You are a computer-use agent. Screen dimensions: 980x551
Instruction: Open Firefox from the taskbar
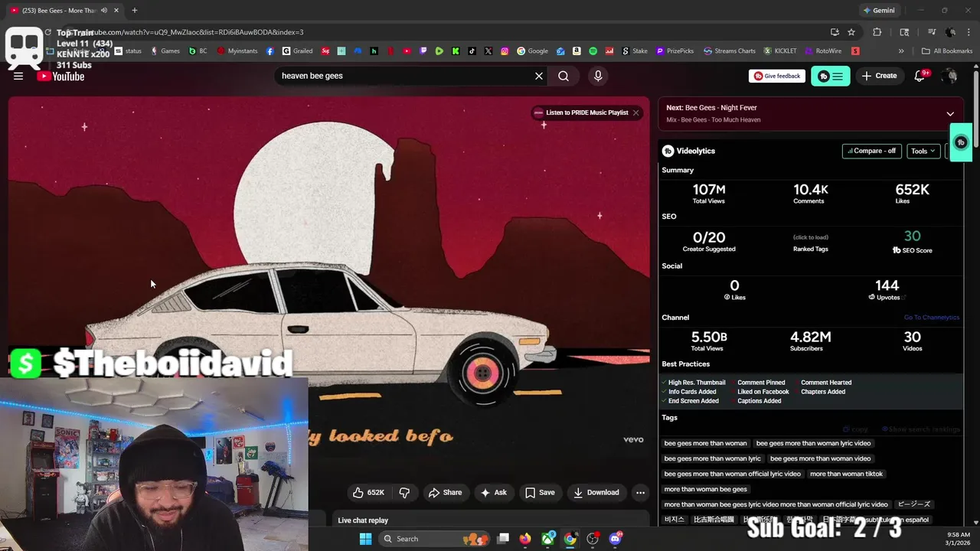point(524,539)
